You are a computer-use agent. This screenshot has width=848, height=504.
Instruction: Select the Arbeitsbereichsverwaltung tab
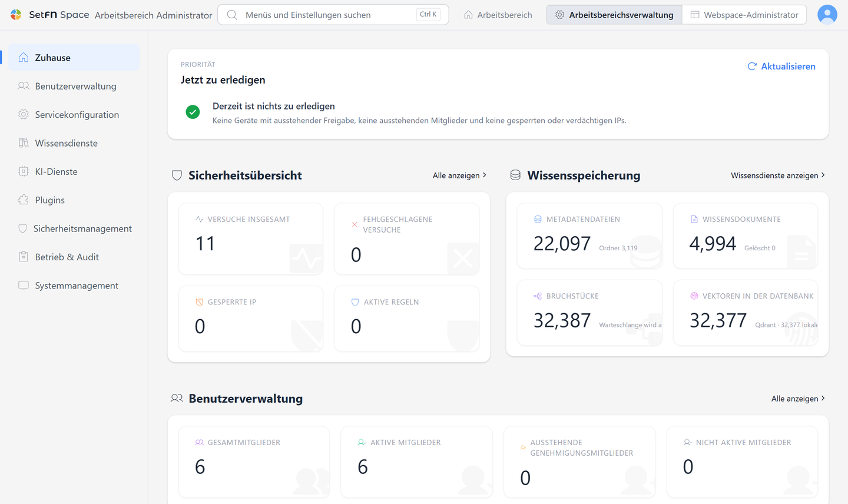(614, 15)
